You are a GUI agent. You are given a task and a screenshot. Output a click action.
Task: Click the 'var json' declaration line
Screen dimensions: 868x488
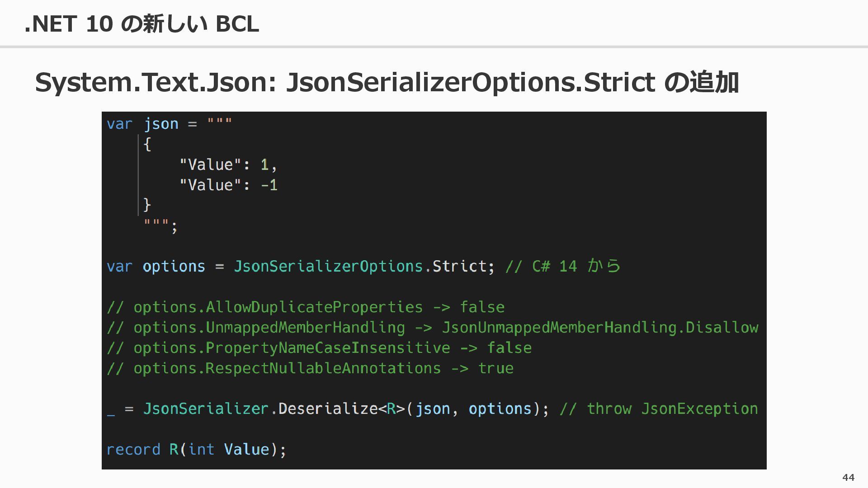[170, 124]
